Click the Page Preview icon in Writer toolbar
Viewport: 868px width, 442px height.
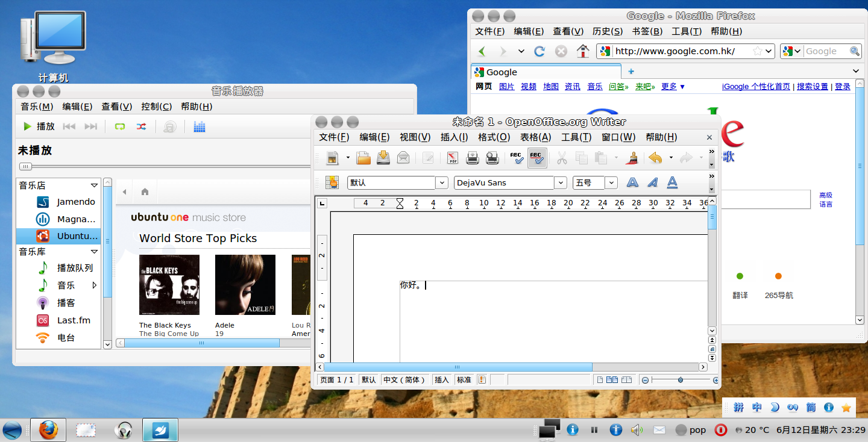[492, 158]
